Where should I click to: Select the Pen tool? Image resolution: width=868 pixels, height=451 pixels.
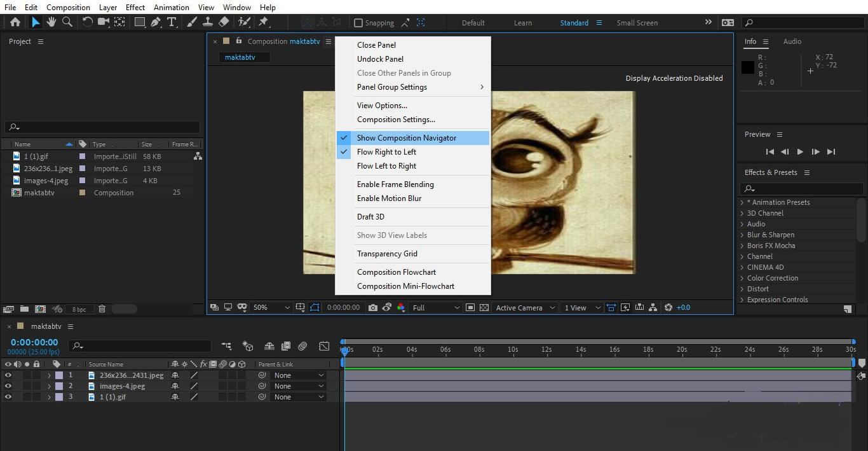click(x=156, y=22)
